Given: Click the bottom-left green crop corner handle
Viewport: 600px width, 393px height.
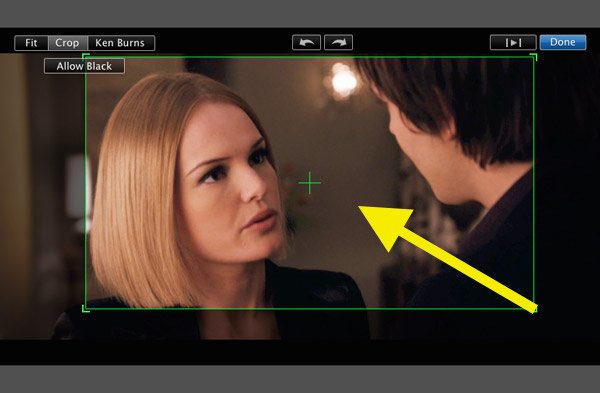Looking at the screenshot, I should click(x=86, y=308).
